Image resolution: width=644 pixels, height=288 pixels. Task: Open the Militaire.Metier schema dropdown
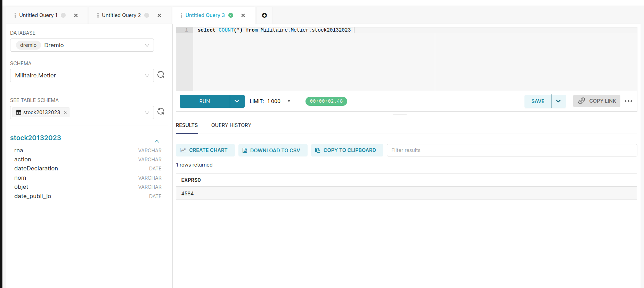(x=82, y=76)
